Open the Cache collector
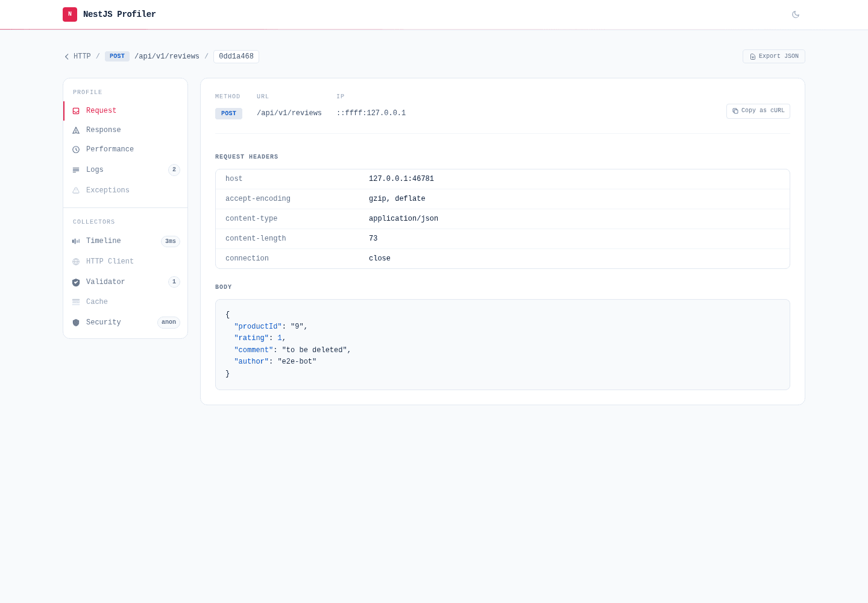This screenshot has width=868, height=603. coord(125,302)
